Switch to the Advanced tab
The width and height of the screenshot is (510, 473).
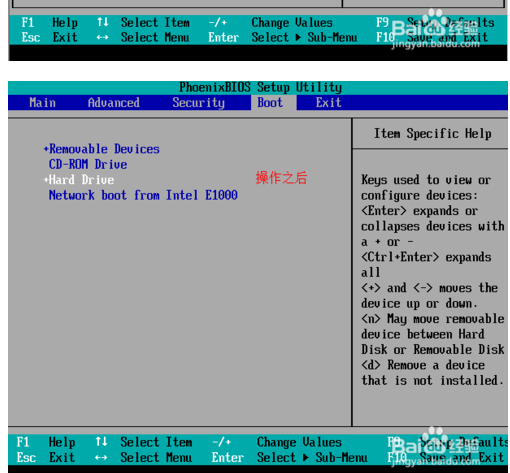pos(114,103)
